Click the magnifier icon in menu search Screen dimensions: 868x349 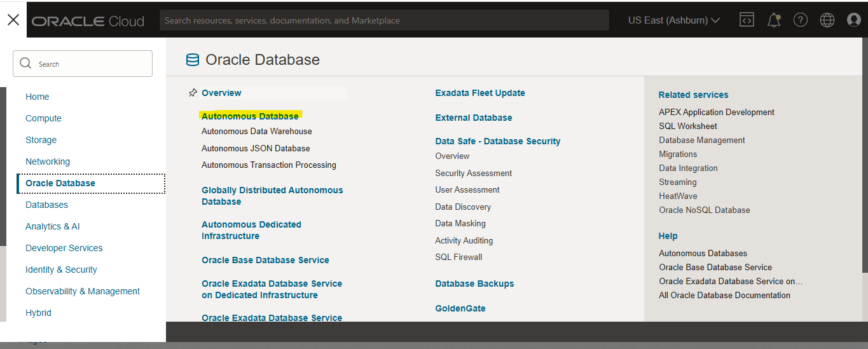26,64
